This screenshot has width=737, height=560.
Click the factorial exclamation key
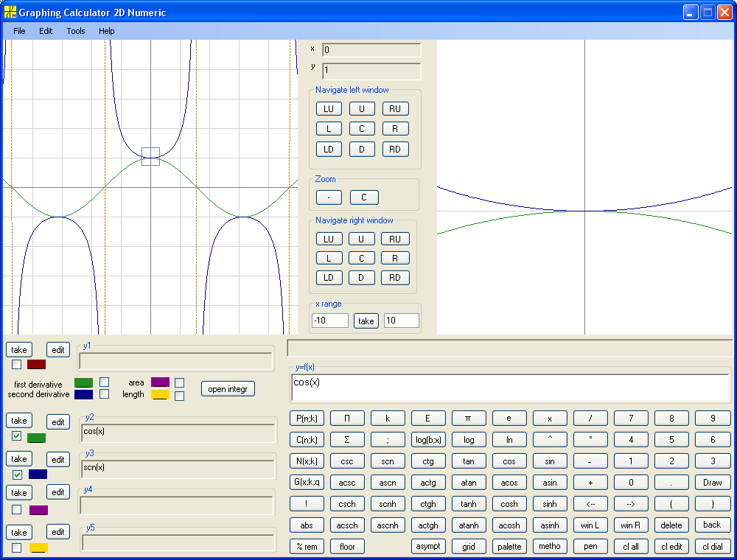click(x=307, y=503)
